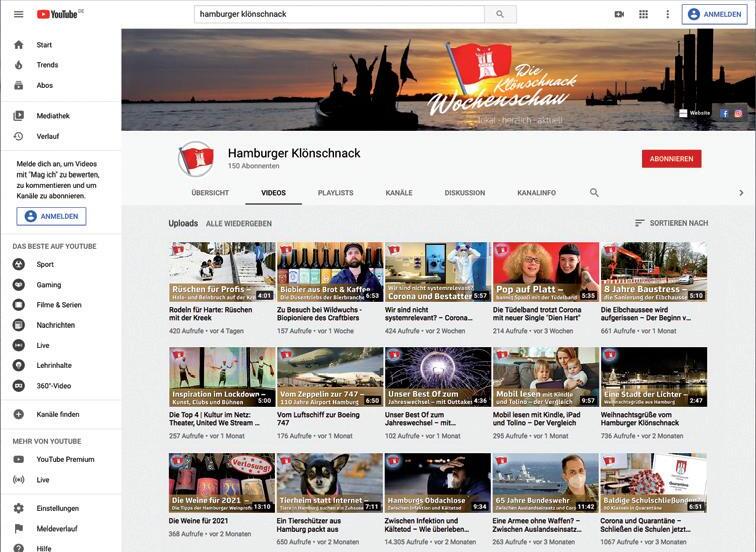Open the hamburger guide menu icon
This screenshot has height=552, width=756.
(x=18, y=14)
